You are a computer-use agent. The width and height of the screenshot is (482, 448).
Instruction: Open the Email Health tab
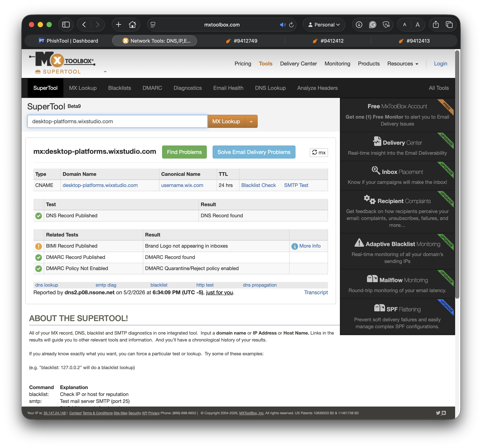click(x=228, y=88)
